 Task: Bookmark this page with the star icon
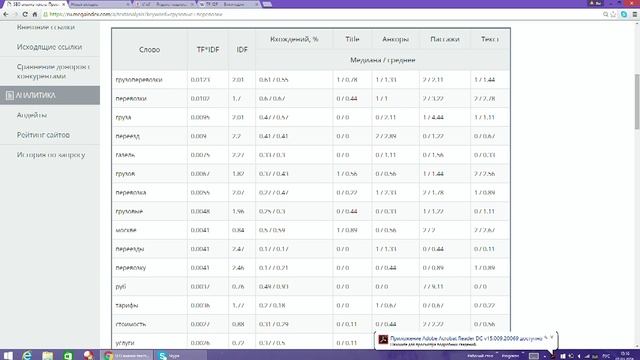pyautogui.click(x=613, y=14)
